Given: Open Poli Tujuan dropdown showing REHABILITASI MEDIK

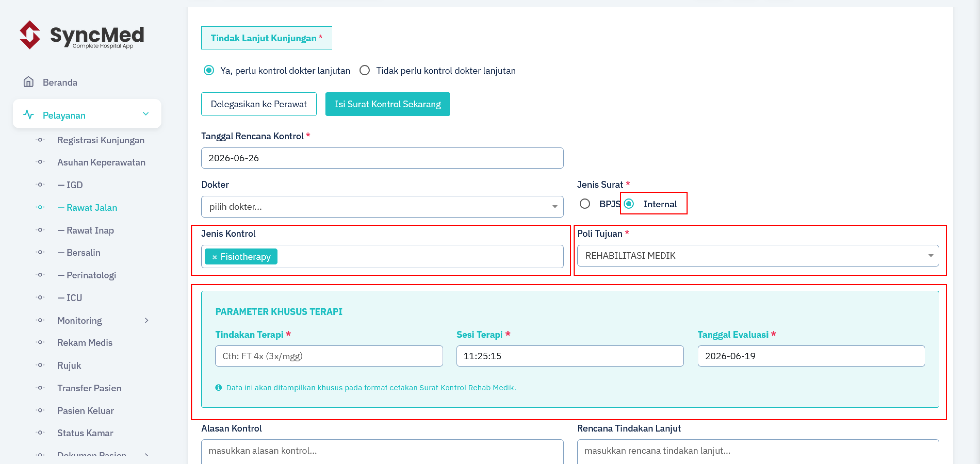Looking at the screenshot, I should 758,255.
